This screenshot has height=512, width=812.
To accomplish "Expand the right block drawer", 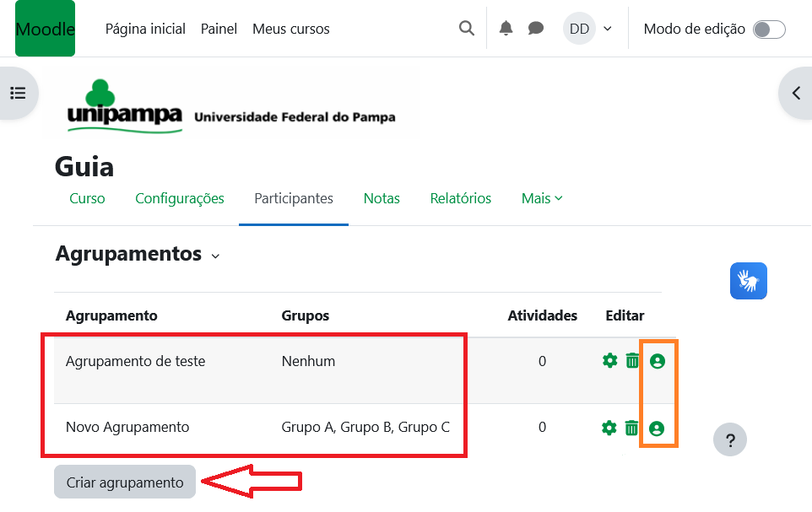I will click(796, 93).
